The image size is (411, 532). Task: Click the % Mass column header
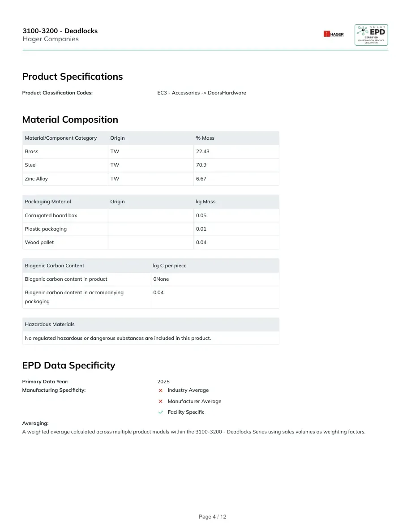205,138
